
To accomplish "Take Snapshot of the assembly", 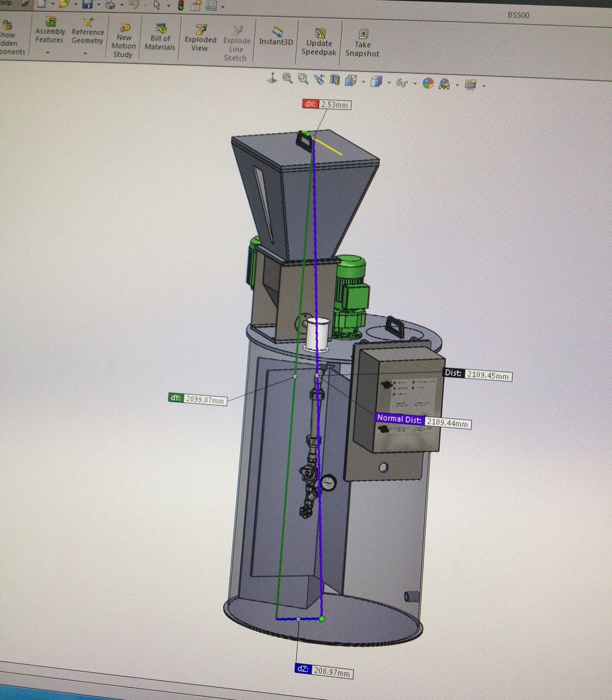I will pos(362,44).
